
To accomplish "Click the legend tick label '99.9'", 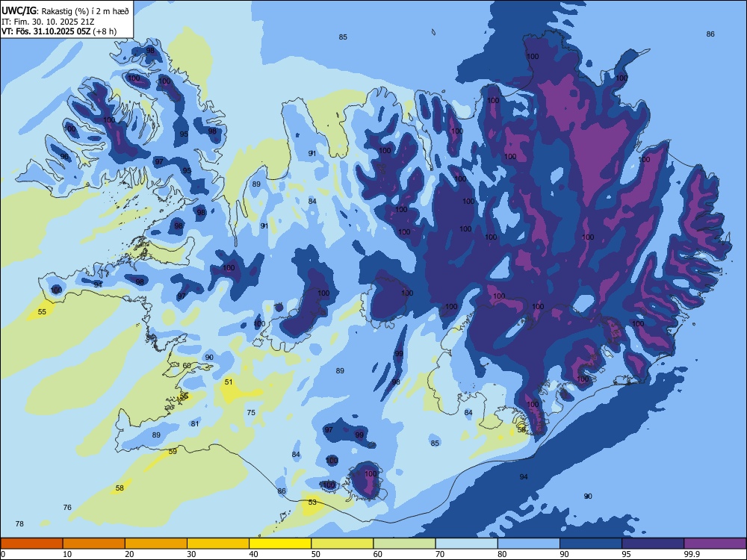I will tap(691, 554).
